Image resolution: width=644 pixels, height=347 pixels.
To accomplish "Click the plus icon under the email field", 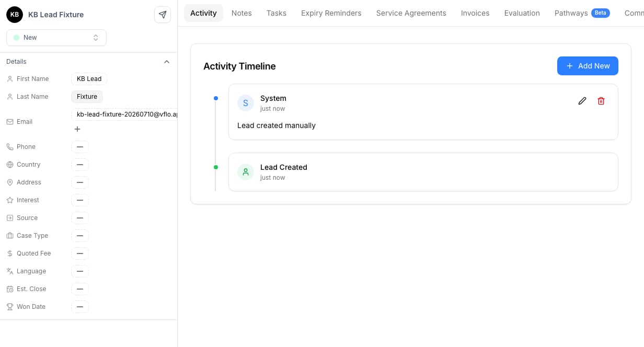I will [77, 129].
